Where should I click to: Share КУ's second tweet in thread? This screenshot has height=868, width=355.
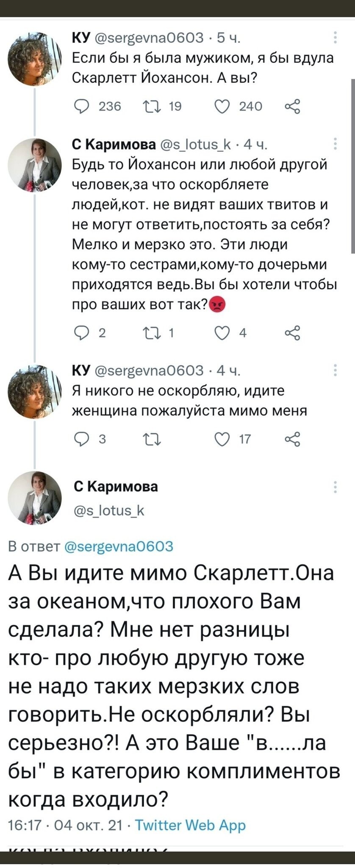click(293, 440)
